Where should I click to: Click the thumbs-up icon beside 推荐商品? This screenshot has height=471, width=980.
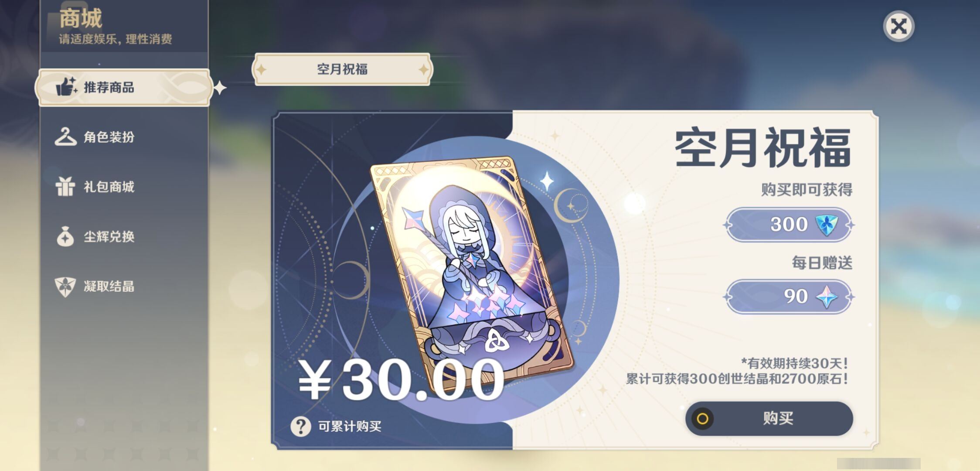coord(66,86)
